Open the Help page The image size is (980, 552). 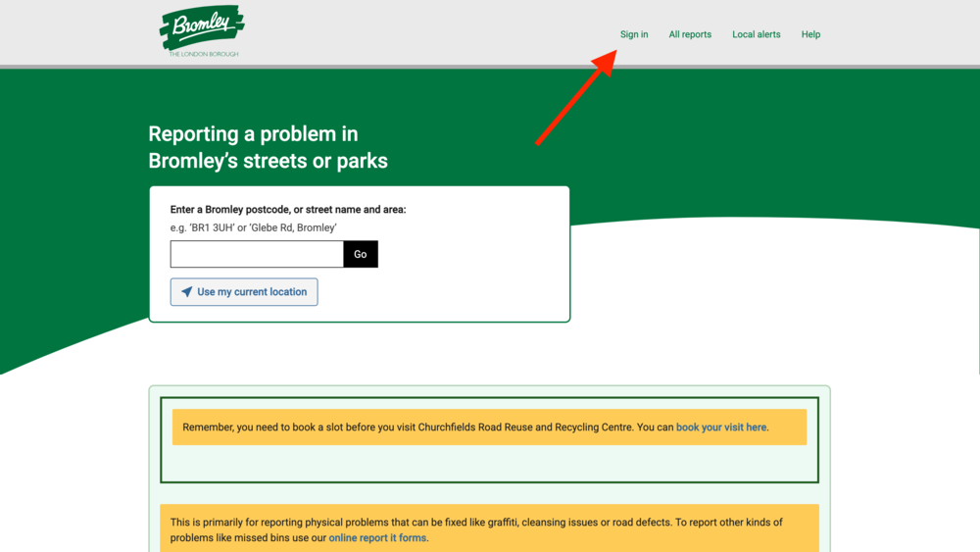pyautogui.click(x=810, y=34)
